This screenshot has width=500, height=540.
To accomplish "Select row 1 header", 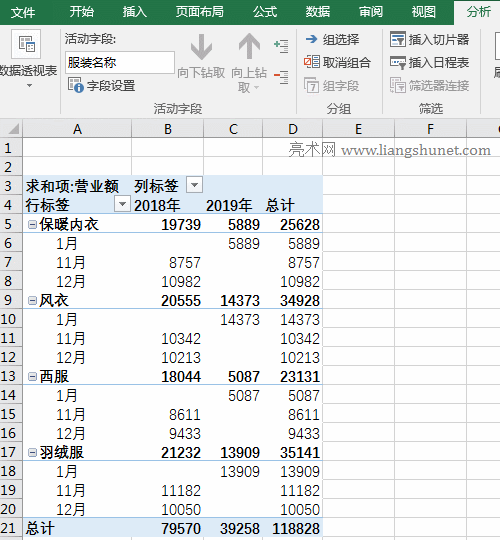I will pyautogui.click(x=11, y=148).
